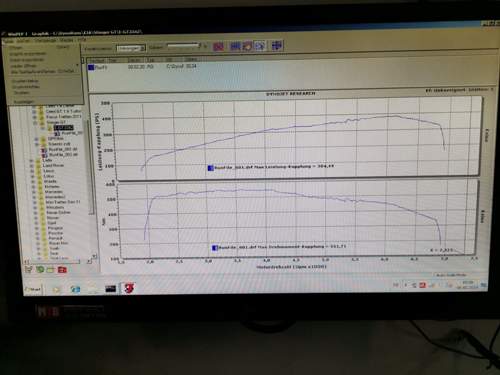Click the blue grid icon in the toolbar
This screenshot has width=500, height=375.
[235, 46]
